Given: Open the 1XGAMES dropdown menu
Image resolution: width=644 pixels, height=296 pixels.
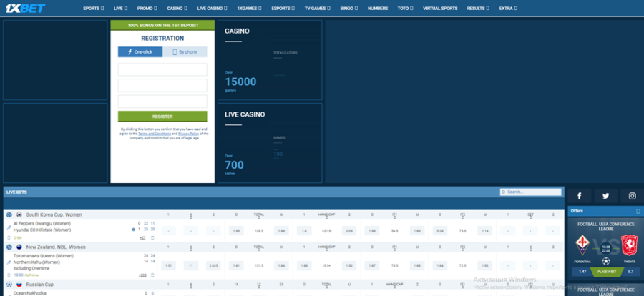Looking at the screenshot, I should click(x=249, y=8).
